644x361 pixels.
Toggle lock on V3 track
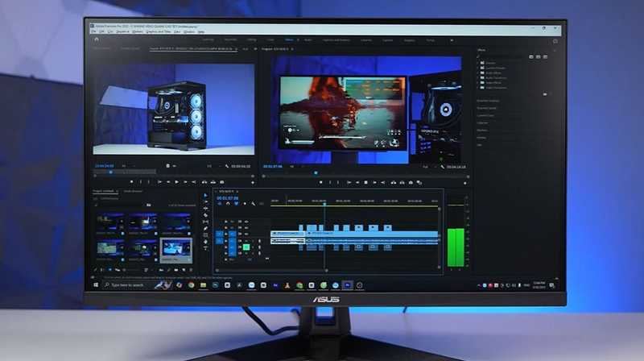[x=226, y=222]
